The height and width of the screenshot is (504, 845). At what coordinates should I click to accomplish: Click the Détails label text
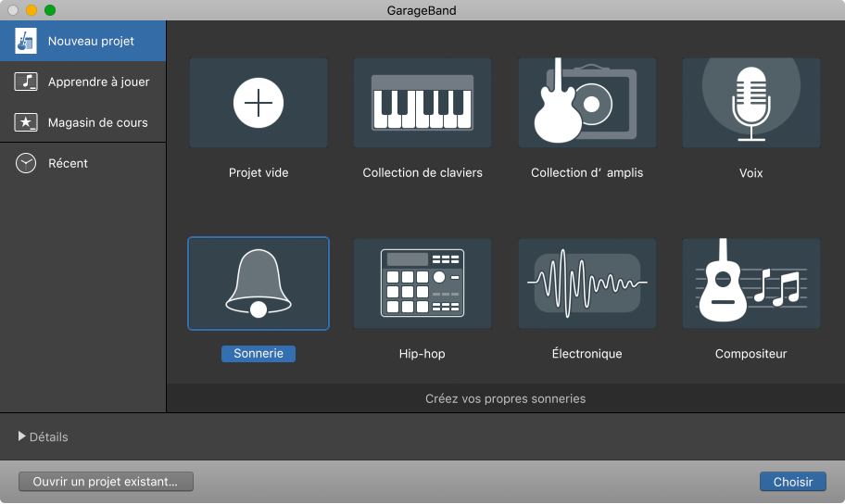coord(48,436)
